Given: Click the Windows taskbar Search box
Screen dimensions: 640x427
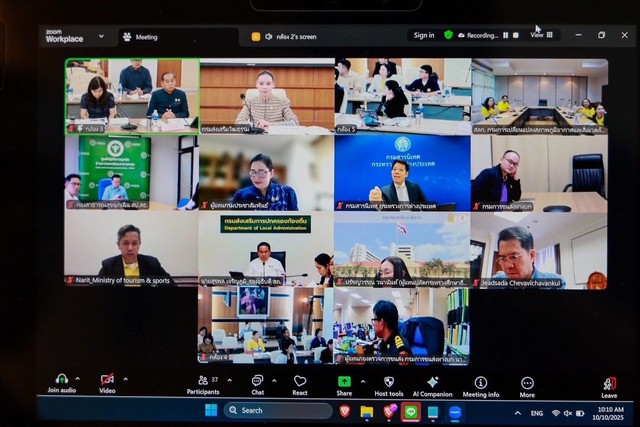Looking at the screenshot, I should click(277, 410).
